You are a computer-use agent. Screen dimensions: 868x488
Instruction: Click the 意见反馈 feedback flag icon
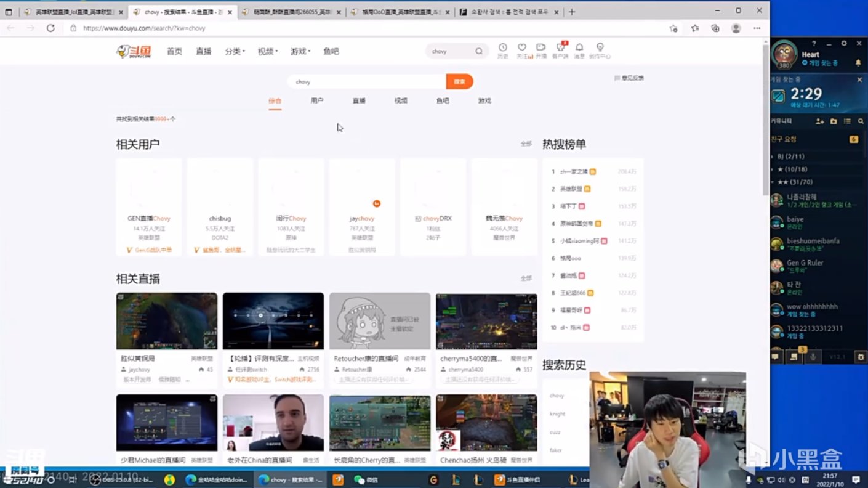coord(617,78)
